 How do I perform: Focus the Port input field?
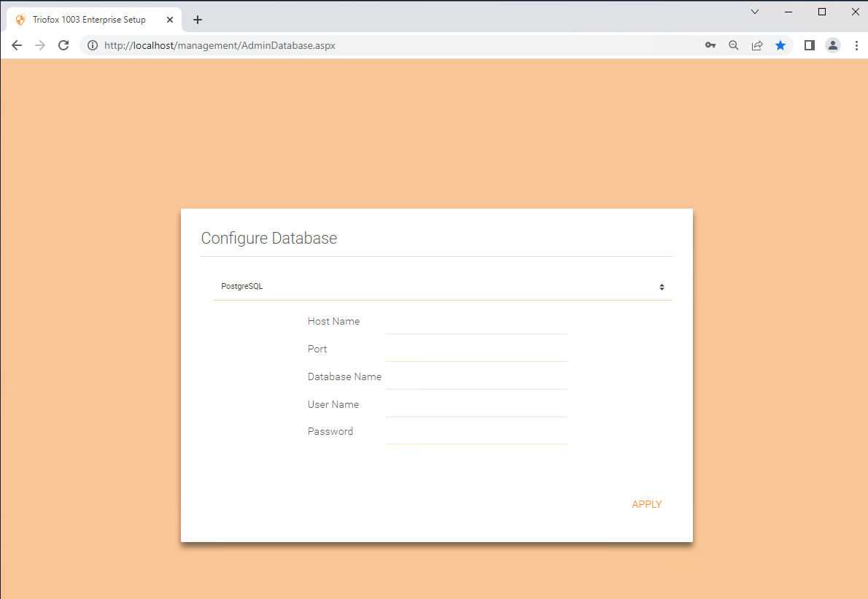point(476,350)
